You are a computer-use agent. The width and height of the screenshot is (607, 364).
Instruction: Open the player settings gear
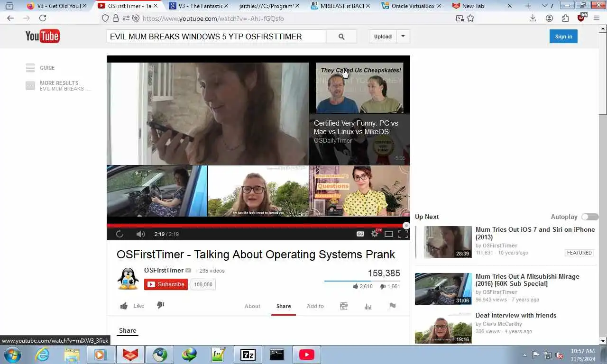(375, 234)
